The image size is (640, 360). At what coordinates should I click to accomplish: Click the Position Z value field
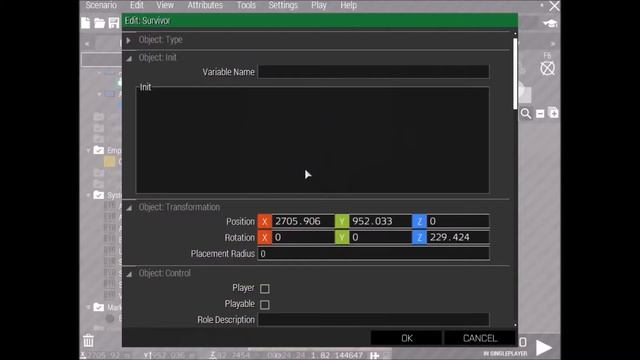[x=458, y=221]
